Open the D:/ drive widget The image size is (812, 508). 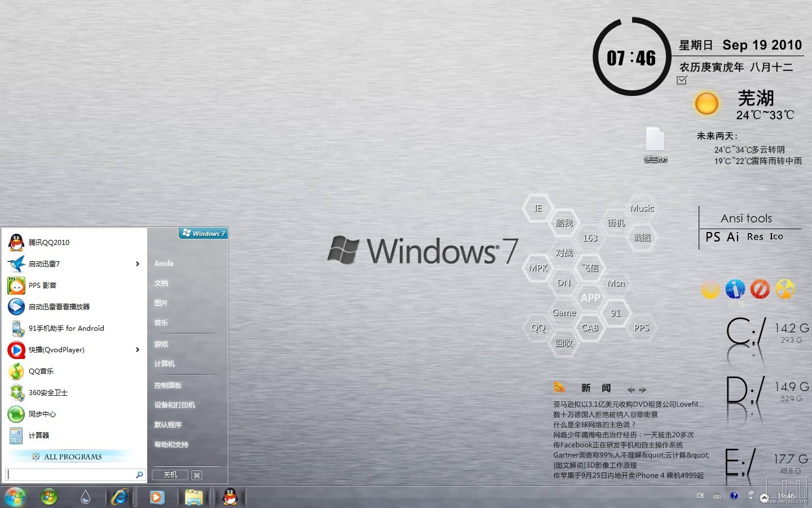click(745, 390)
